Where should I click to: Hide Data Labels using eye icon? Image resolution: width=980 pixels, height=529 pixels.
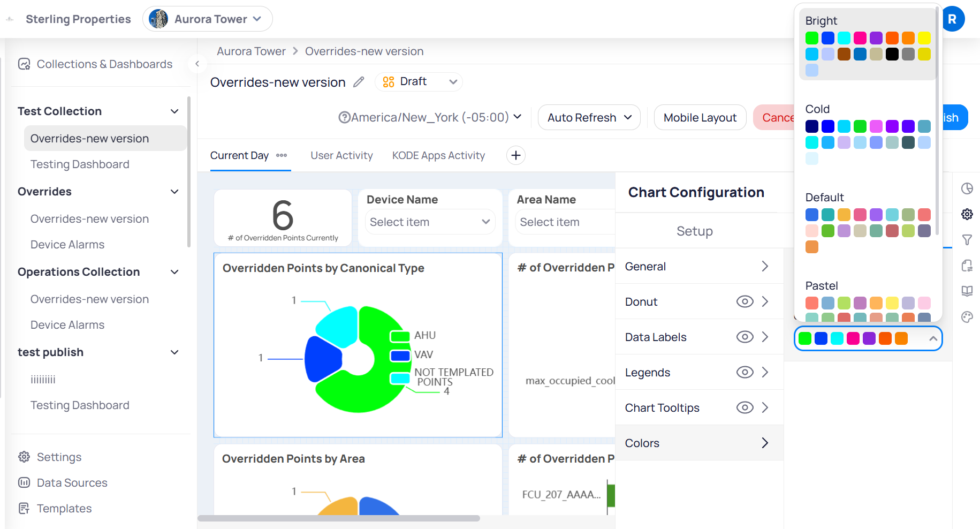click(x=745, y=337)
